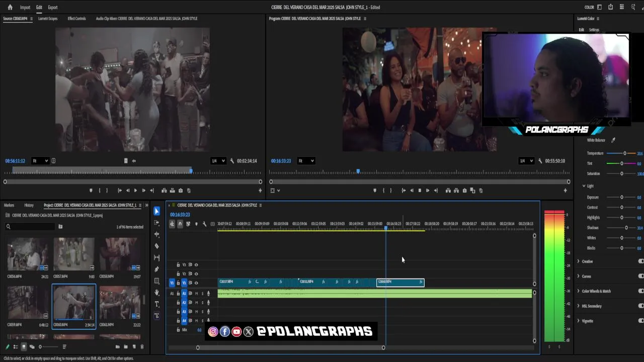Toggle the Creative section checkbox
The height and width of the screenshot is (362, 644).
641,261
